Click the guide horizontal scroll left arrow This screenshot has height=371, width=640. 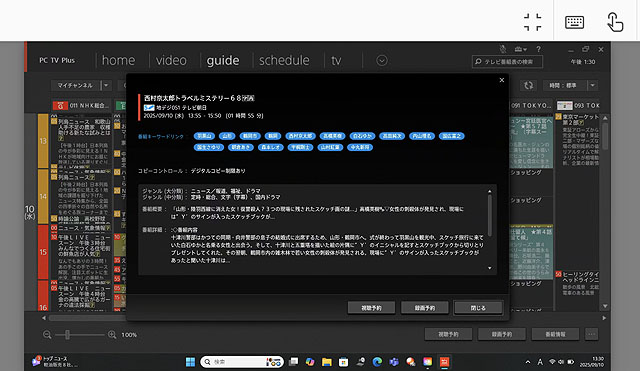click(44, 318)
